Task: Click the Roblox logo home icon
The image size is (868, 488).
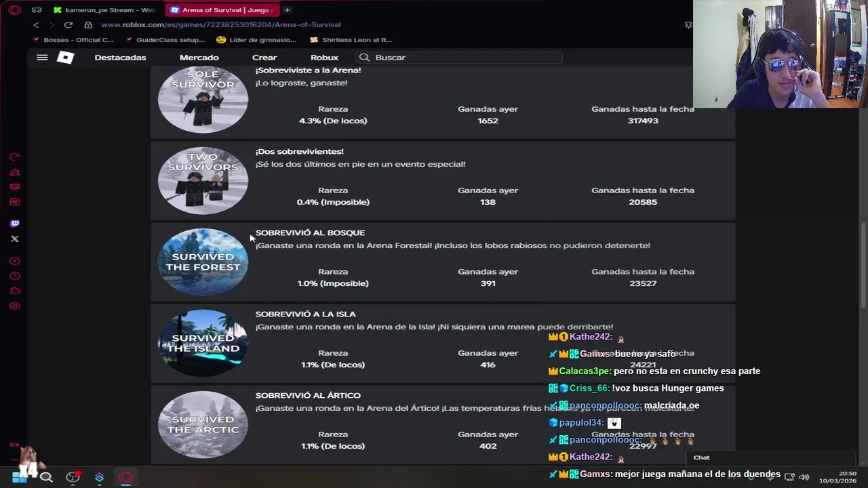Action: [65, 58]
